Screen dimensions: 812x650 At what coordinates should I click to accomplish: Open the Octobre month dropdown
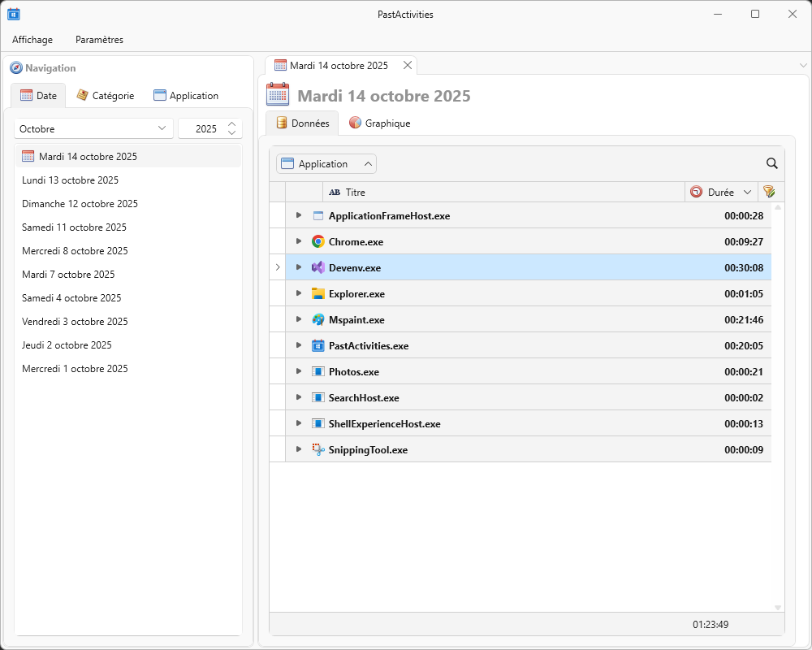pyautogui.click(x=93, y=128)
